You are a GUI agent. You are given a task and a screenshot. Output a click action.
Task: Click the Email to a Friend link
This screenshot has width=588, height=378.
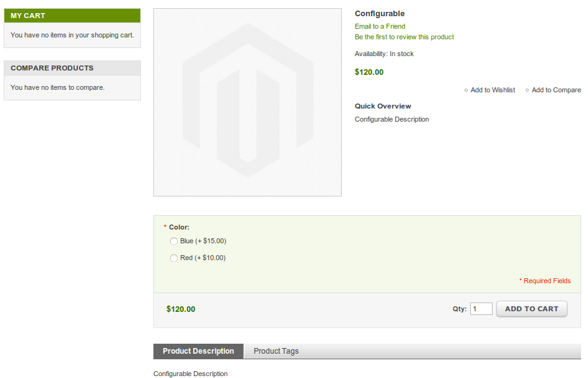click(x=380, y=26)
